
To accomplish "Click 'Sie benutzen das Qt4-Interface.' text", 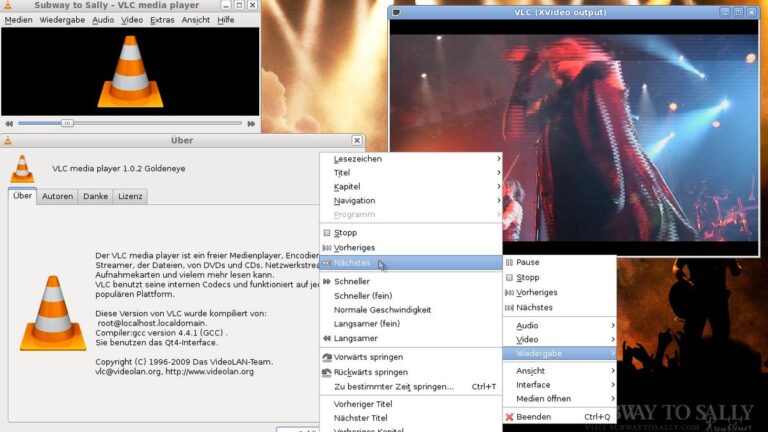I will tap(157, 343).
